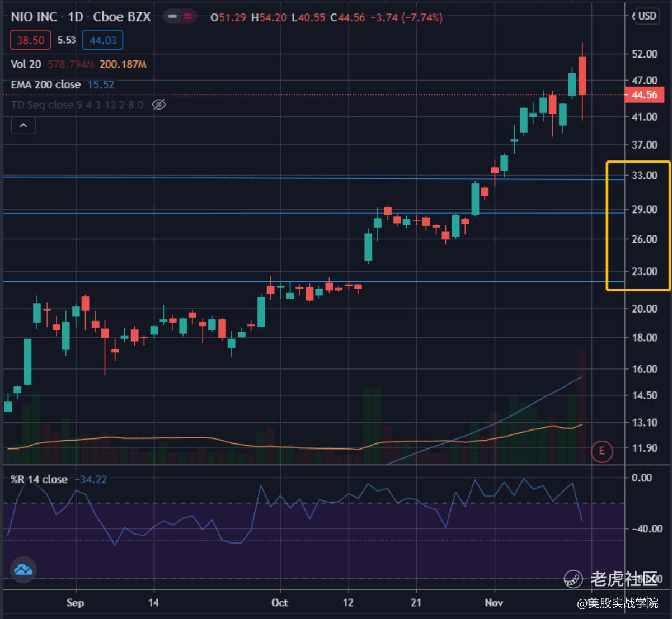Screen dimensions: 672x619
Task: Click the 0.00 label on the %R scale
Action: click(642, 478)
